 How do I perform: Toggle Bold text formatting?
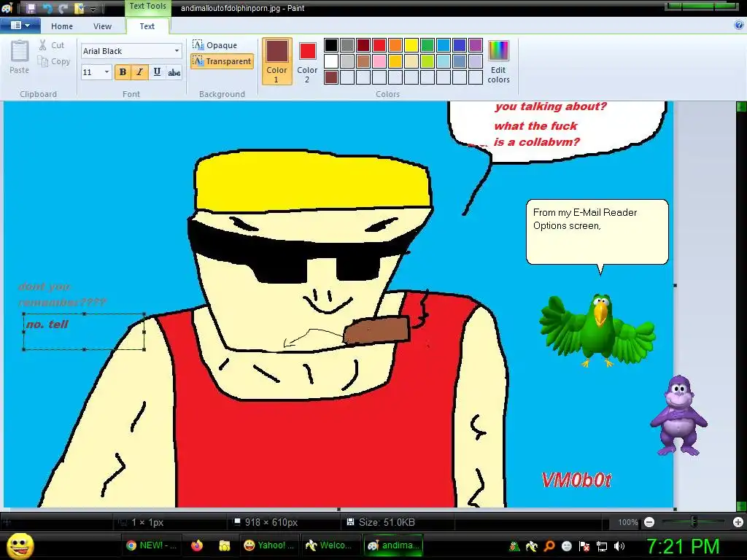click(123, 72)
